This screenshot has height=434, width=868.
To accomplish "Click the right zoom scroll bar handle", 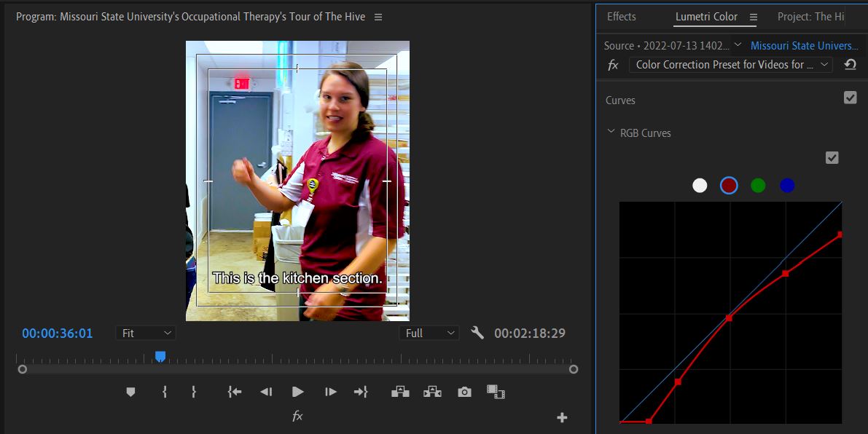I will click(x=574, y=368).
